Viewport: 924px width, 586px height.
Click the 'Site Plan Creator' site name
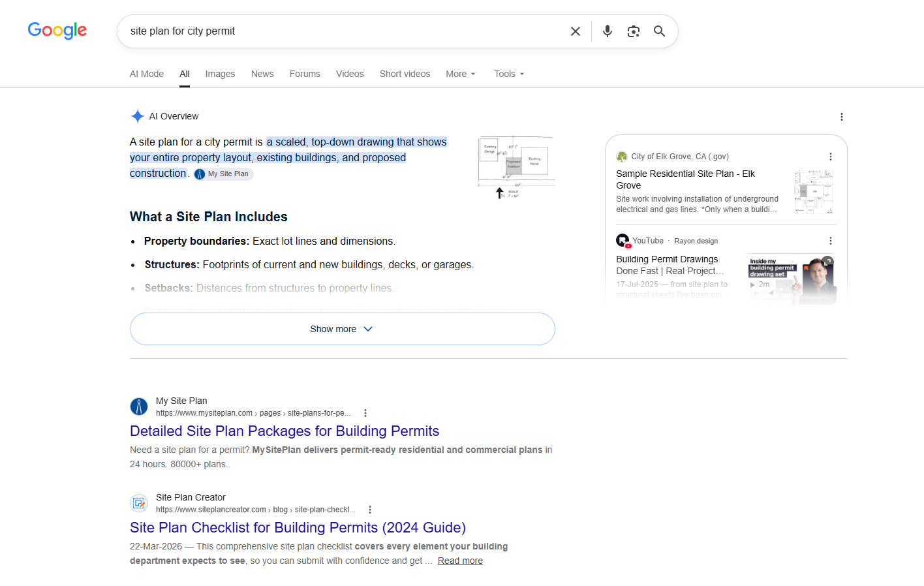pyautogui.click(x=191, y=497)
